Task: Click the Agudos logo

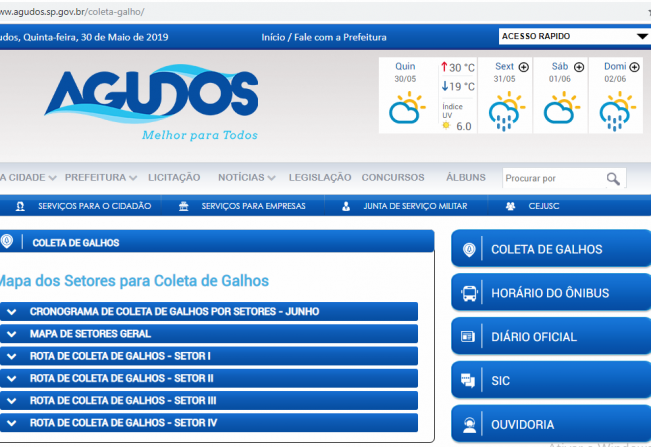Action: pos(151,101)
